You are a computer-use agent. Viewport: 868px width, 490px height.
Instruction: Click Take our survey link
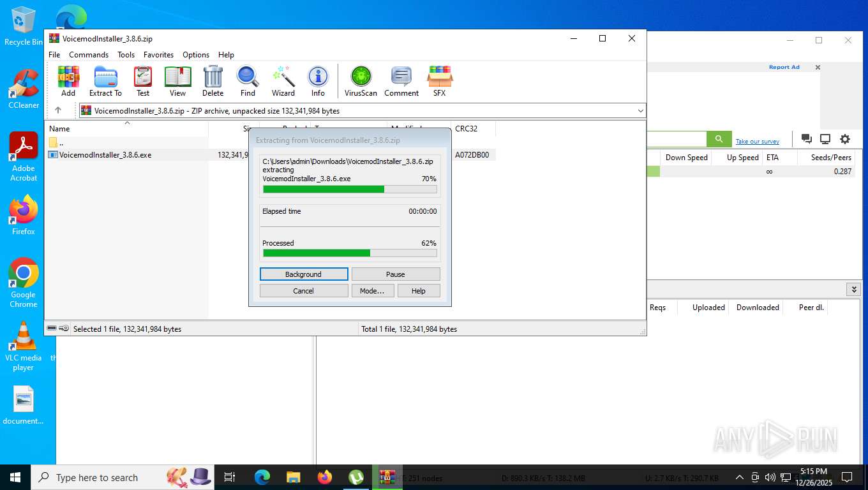(x=758, y=142)
